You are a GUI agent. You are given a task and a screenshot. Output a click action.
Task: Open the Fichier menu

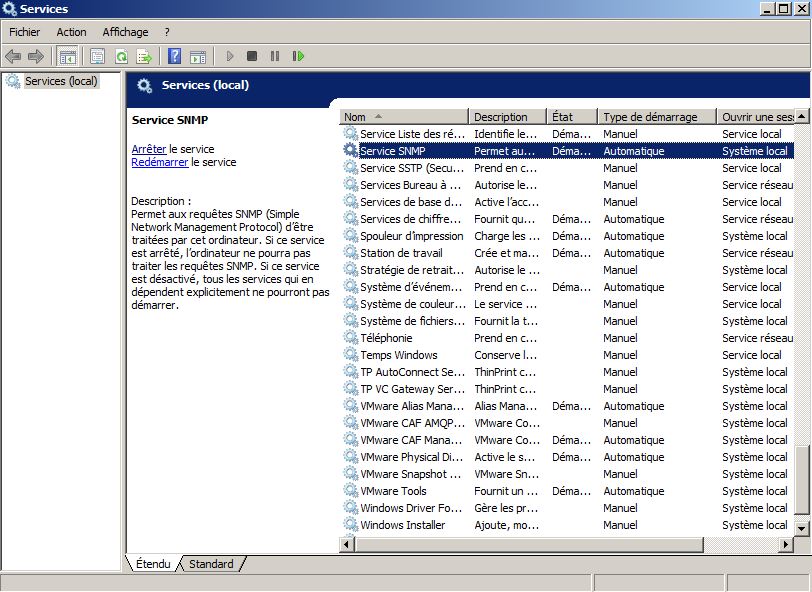tap(24, 31)
